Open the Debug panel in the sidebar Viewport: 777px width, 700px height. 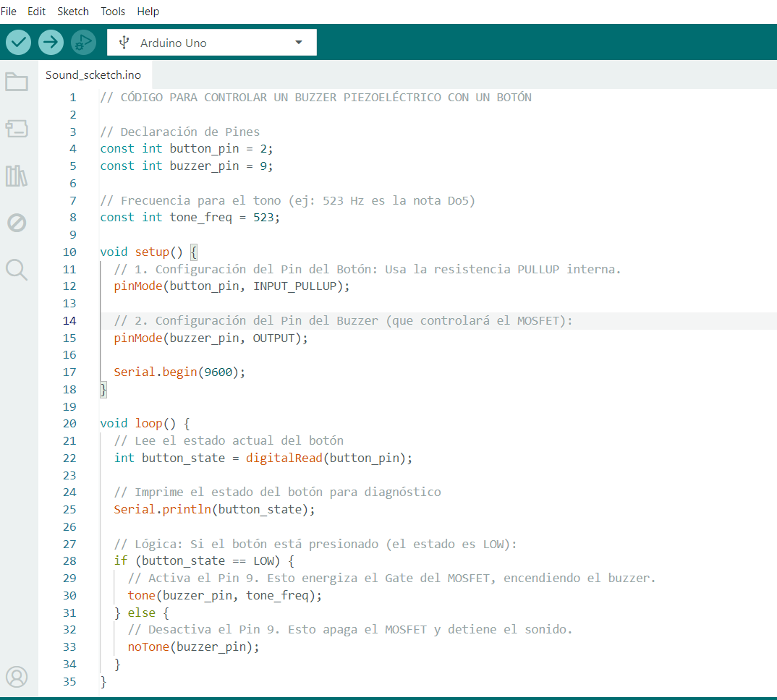[x=17, y=223]
